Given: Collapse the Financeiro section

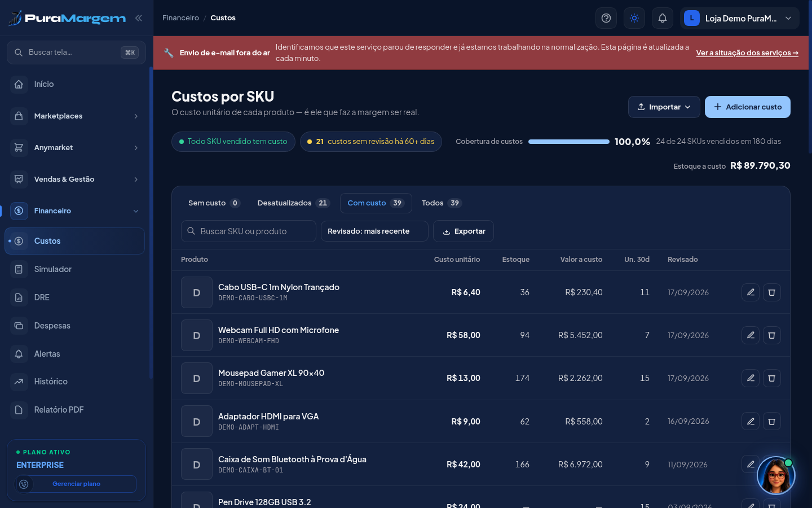Looking at the screenshot, I should pyautogui.click(x=76, y=211).
